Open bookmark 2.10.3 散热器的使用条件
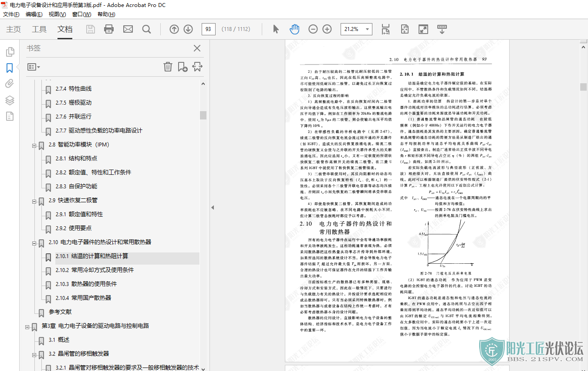Screen dimensions: 588x371 pyautogui.click(x=86, y=284)
